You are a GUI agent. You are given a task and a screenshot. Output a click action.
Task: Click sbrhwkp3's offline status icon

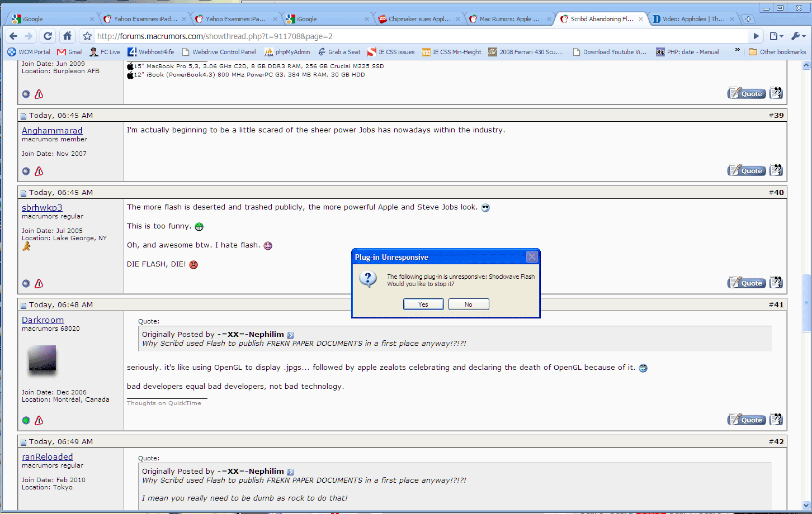(26, 284)
